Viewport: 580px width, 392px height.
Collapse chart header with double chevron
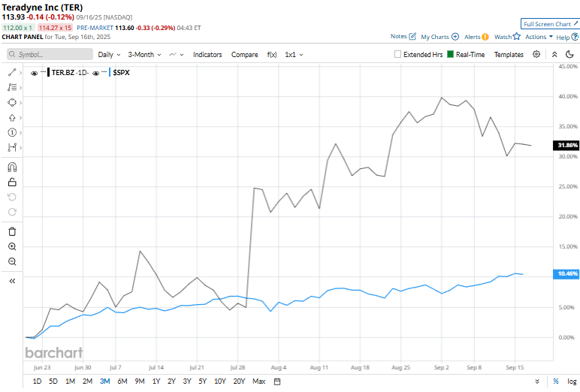pyautogui.click(x=554, y=54)
